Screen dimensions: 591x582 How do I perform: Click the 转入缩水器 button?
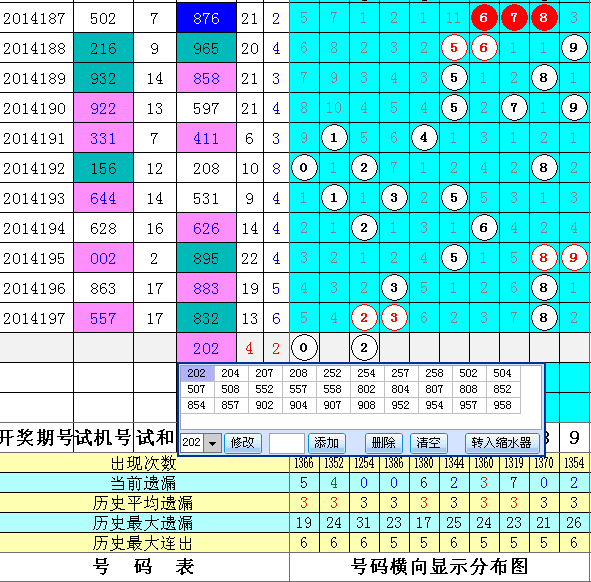click(502, 443)
